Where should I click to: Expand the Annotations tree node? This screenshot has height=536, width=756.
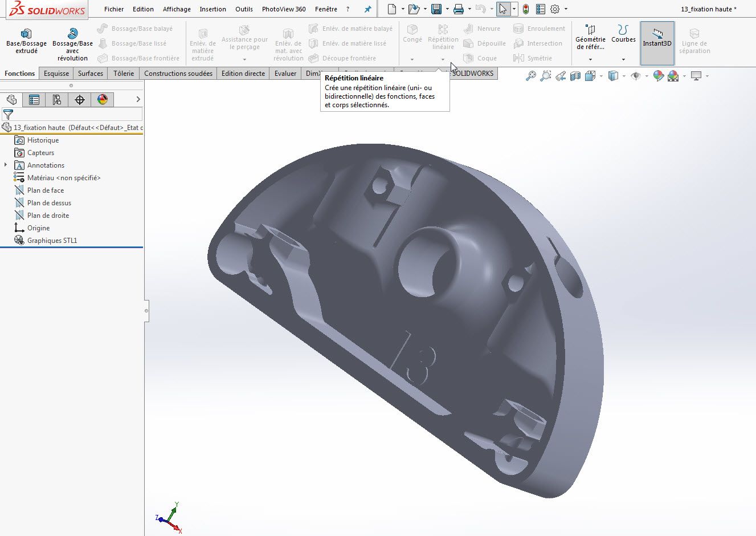point(6,165)
